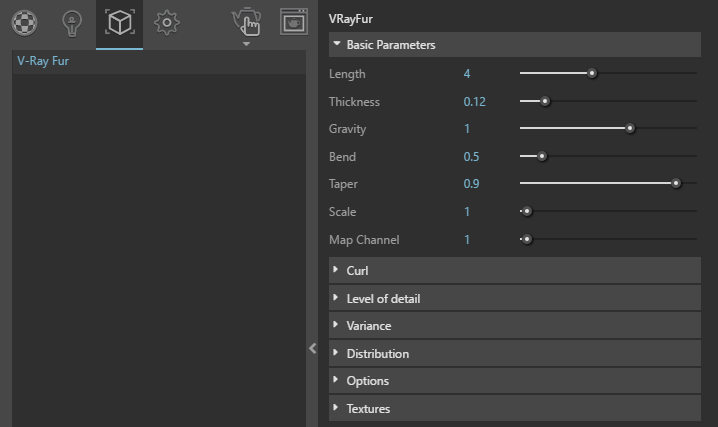Collapse the right panel with arrow
This screenshot has width=718, height=427.
(x=312, y=349)
